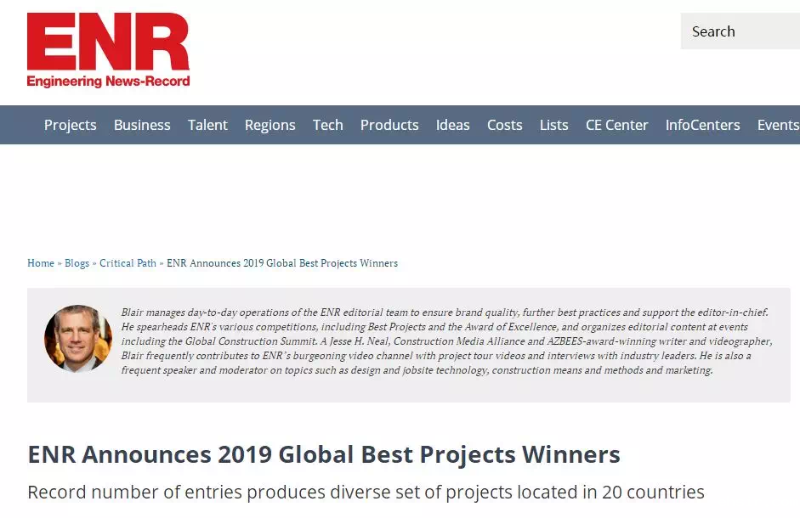This screenshot has height=518, width=800.
Task: Click into the Search field
Action: coord(740,32)
